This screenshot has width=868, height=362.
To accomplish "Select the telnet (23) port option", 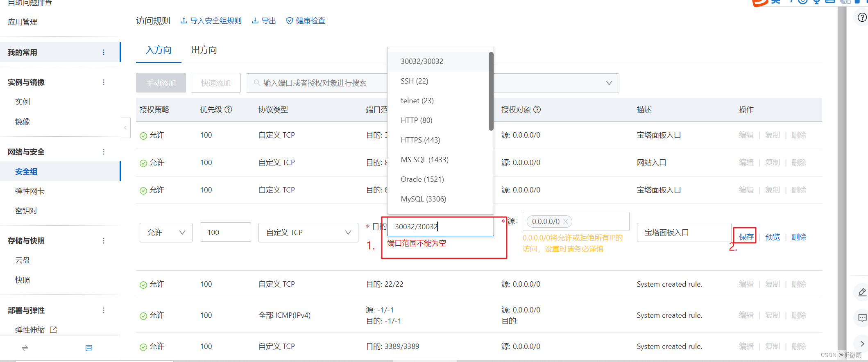I will coord(438,101).
